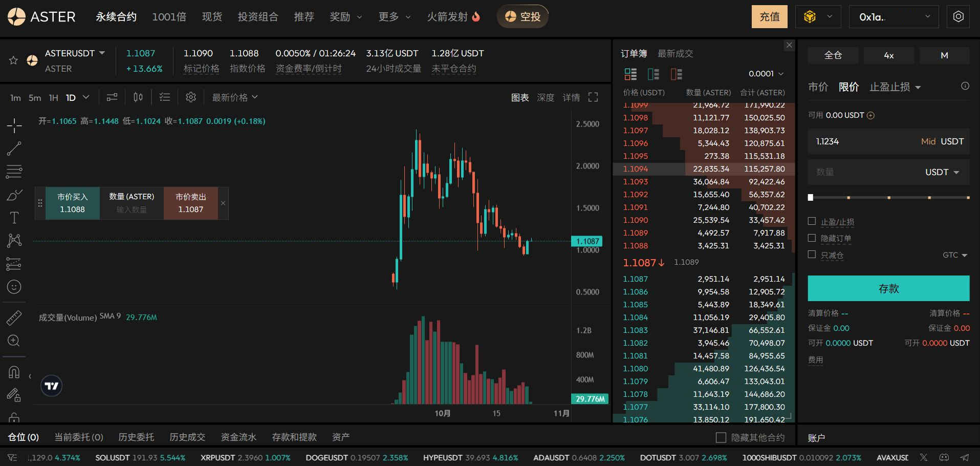Open the 历史委托 tab
The height and width of the screenshot is (466, 980).
pos(136,437)
